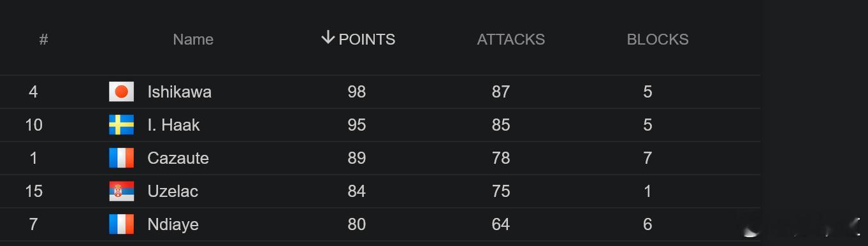Open player I. Haak's name link

pyautogui.click(x=173, y=125)
